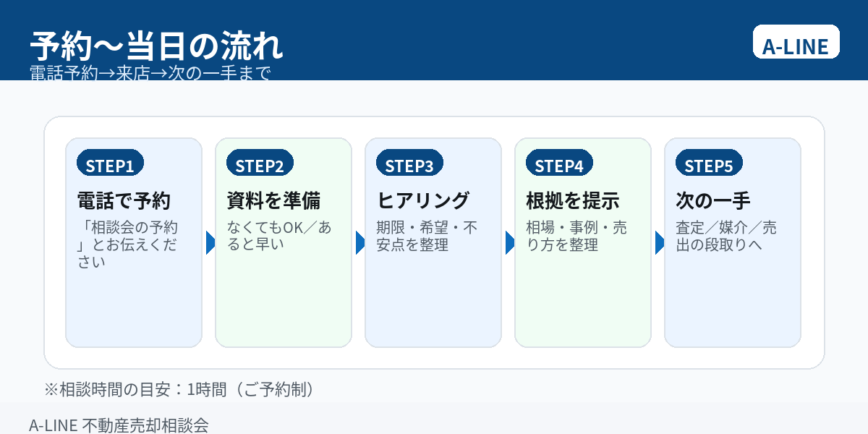Click the slide title 予約〜当日の流れ
The height and width of the screenshot is (434, 868).
156,46
